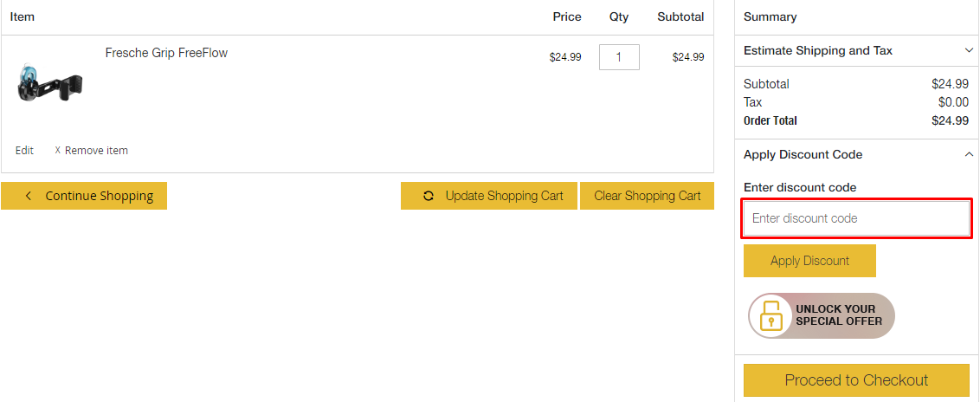Click the Price column header
This screenshot has width=980, height=402.
(567, 16)
